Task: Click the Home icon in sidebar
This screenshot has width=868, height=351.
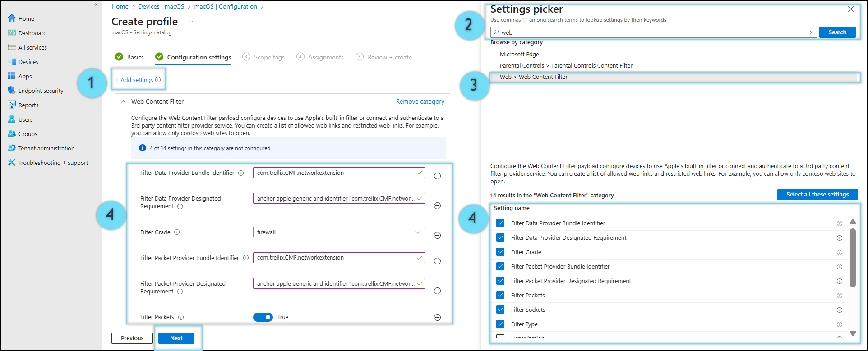Action: click(x=12, y=18)
